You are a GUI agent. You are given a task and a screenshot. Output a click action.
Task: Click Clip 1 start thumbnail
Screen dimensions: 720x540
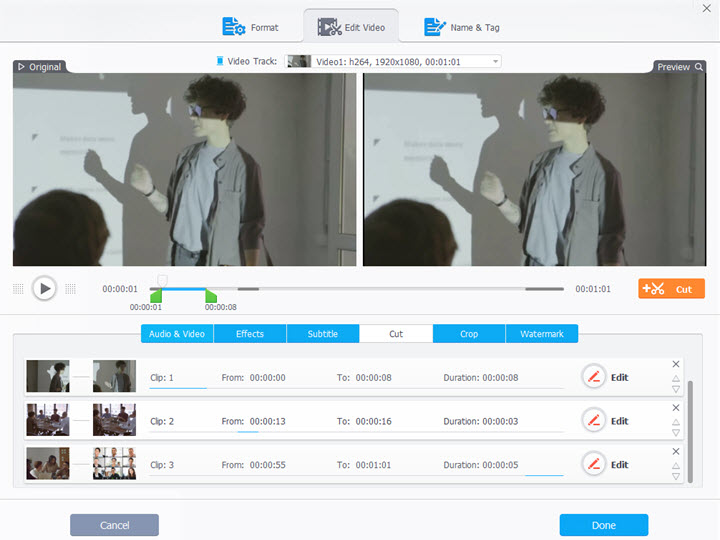48,376
